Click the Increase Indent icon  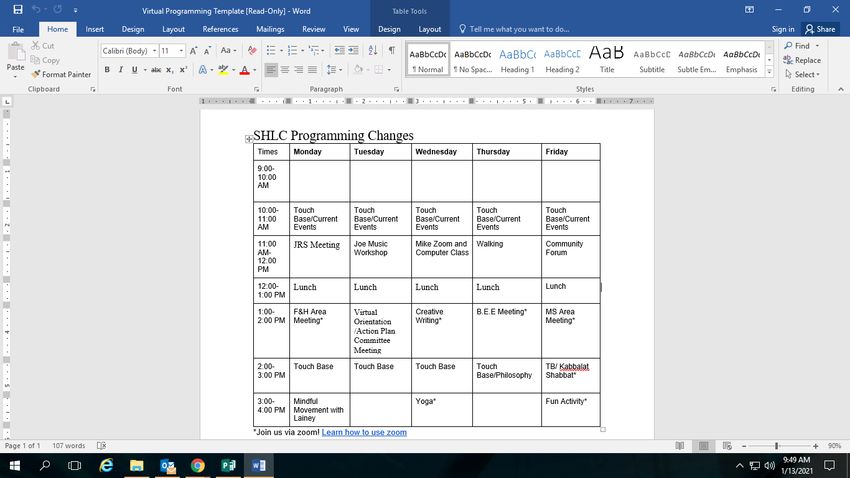[x=353, y=50]
